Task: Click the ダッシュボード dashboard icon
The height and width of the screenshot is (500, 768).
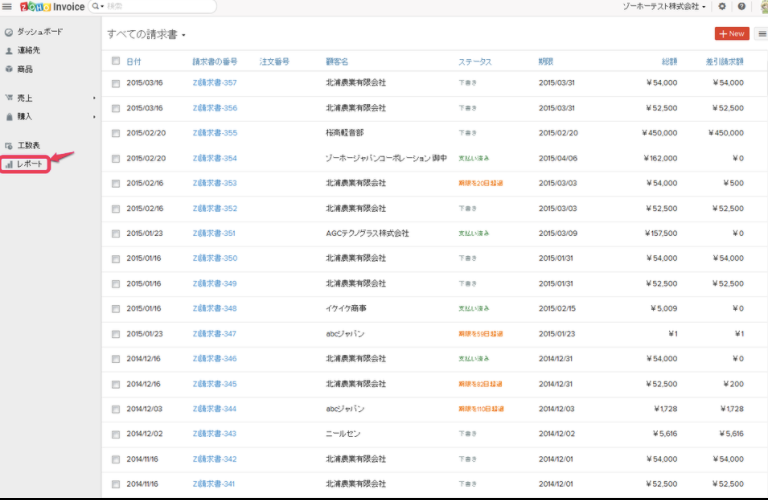Action: [9, 32]
